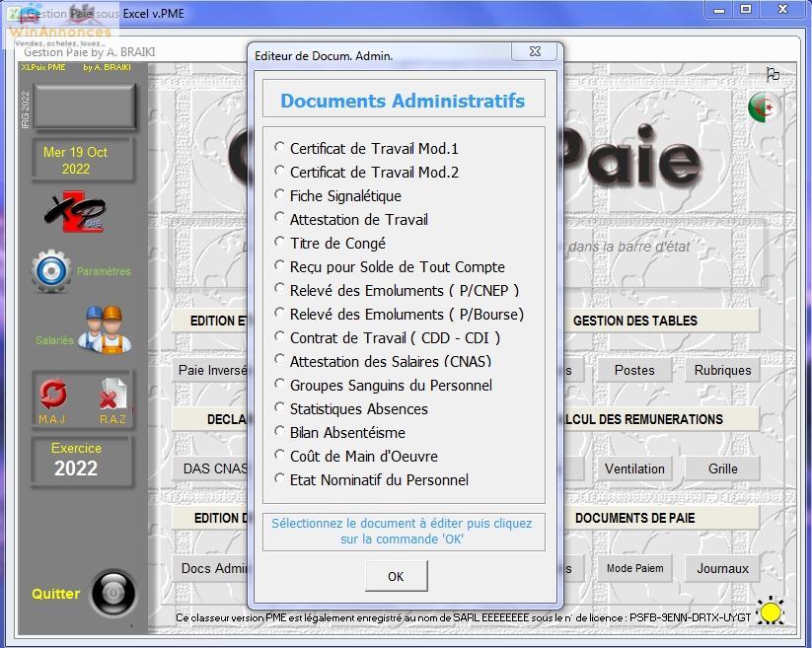The image size is (812, 648).
Task: Select Etat Nominatif du Personnel
Action: pyautogui.click(x=280, y=480)
